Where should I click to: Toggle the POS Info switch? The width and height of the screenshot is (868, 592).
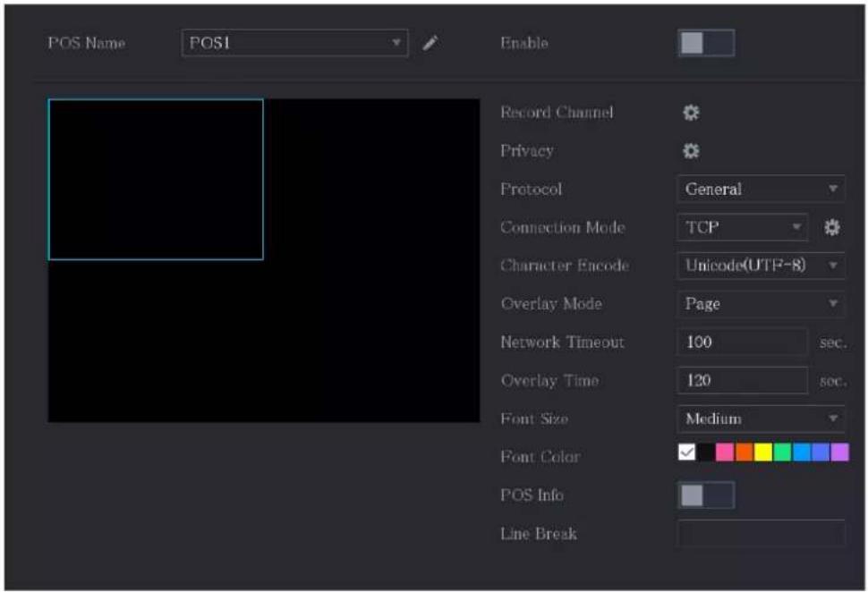(706, 495)
